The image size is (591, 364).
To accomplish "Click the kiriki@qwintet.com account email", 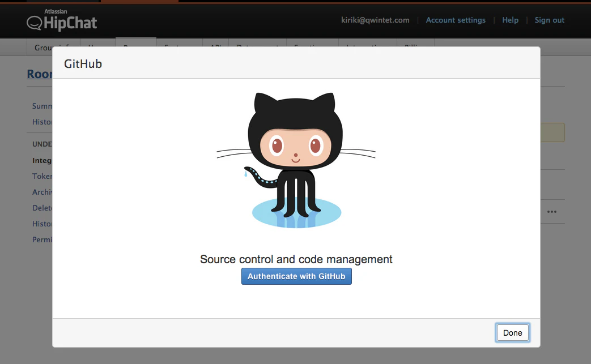I will (375, 20).
